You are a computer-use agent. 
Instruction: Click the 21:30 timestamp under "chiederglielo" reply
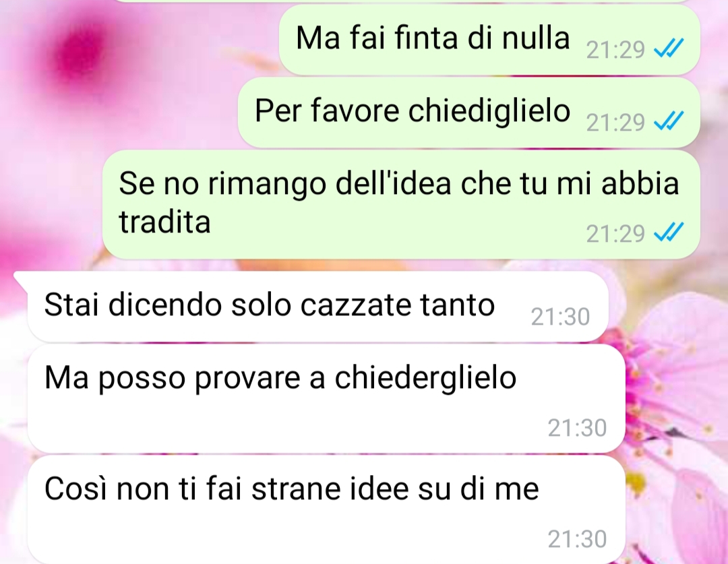[577, 427]
